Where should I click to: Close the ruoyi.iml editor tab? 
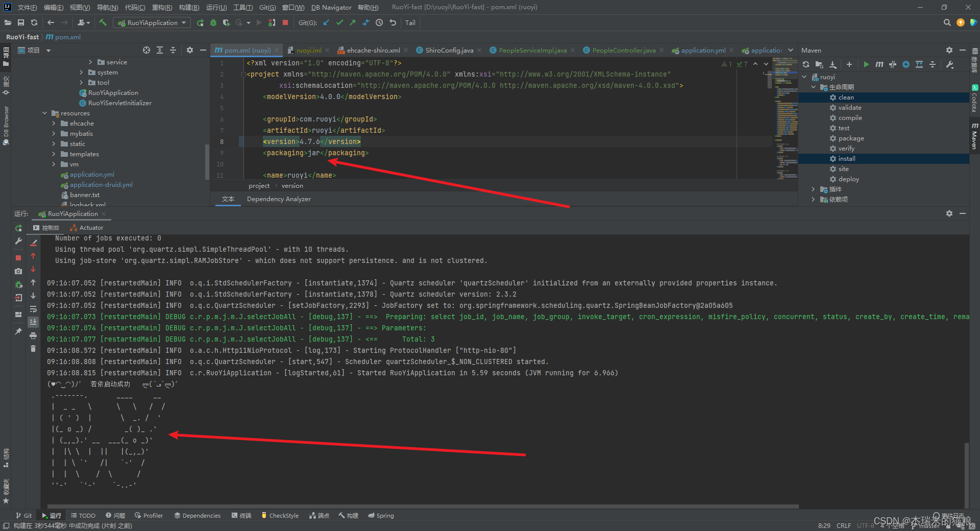[x=327, y=50]
